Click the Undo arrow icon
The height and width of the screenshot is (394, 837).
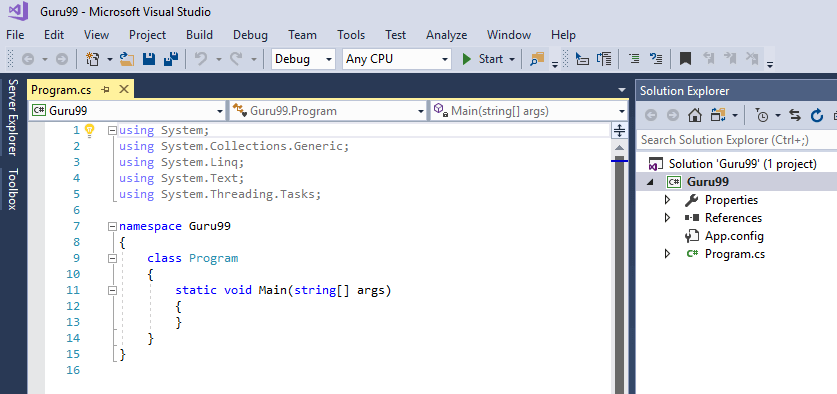point(201,59)
